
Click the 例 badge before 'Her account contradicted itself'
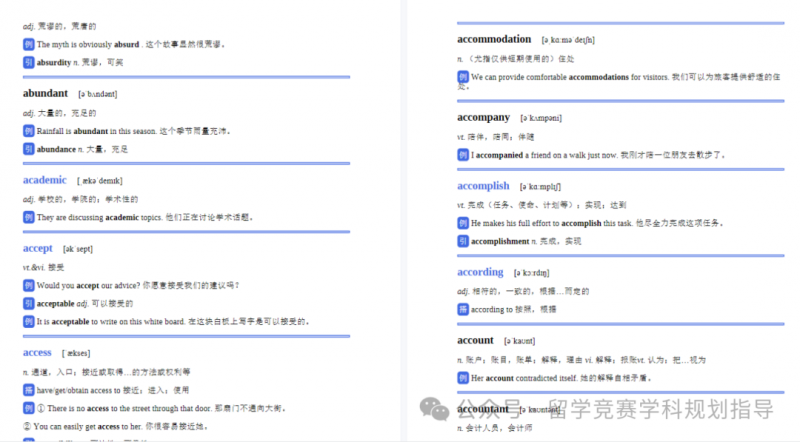click(463, 378)
